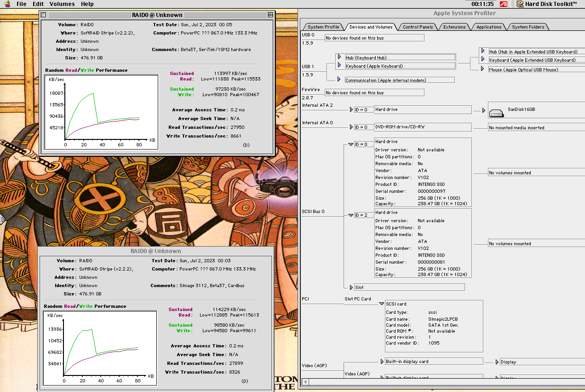585x392 pixels.
Task: Expand Keyboard (Apple Extended USB Keyboard) entry
Action: click(482, 59)
